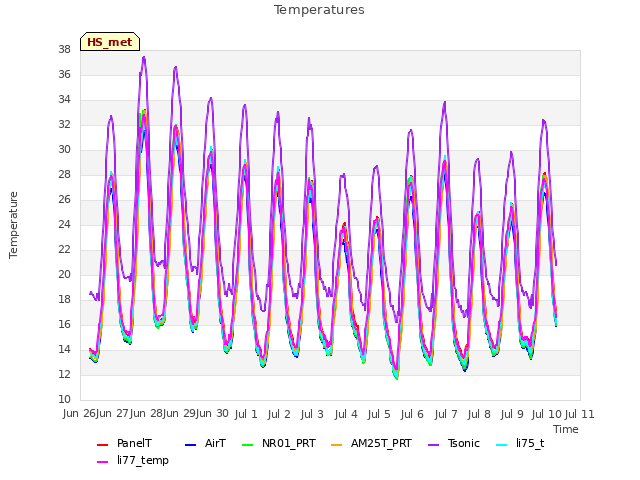The height and width of the screenshot is (480, 640).
Task: Click the magenta li77_temp legend marker
Action: coord(102,462)
